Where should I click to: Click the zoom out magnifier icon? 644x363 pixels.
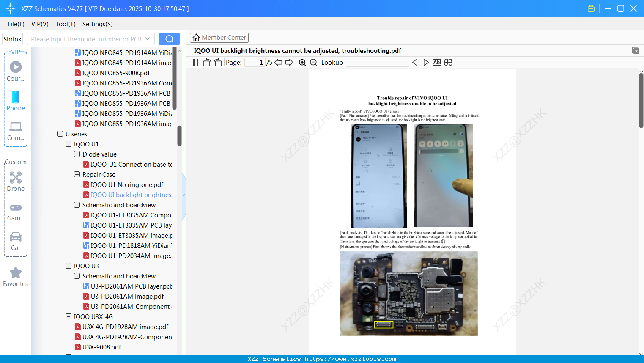pyautogui.click(x=313, y=63)
